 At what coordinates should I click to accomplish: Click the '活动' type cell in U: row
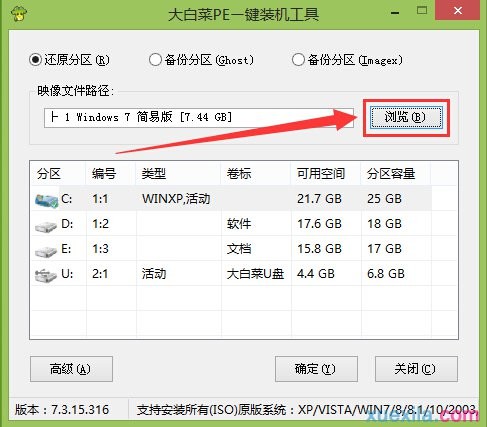(154, 274)
